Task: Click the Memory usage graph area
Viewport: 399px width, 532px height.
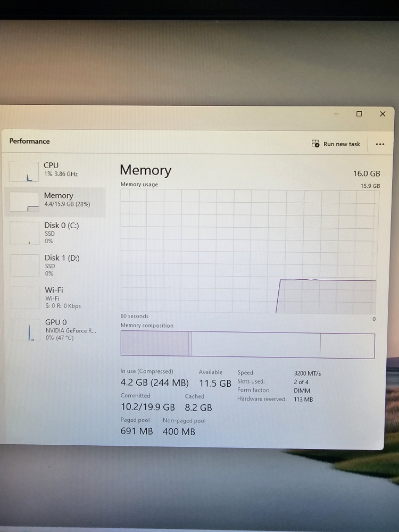Action: click(250, 252)
